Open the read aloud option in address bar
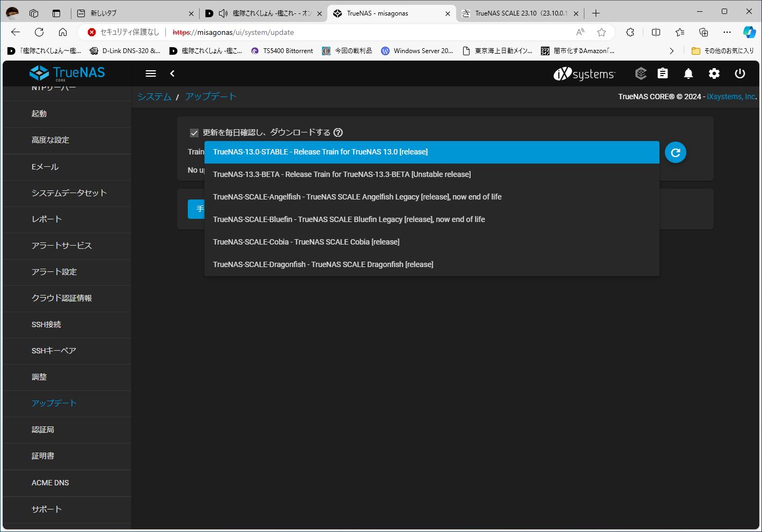Viewport: 762px width, 532px height. coord(580,32)
